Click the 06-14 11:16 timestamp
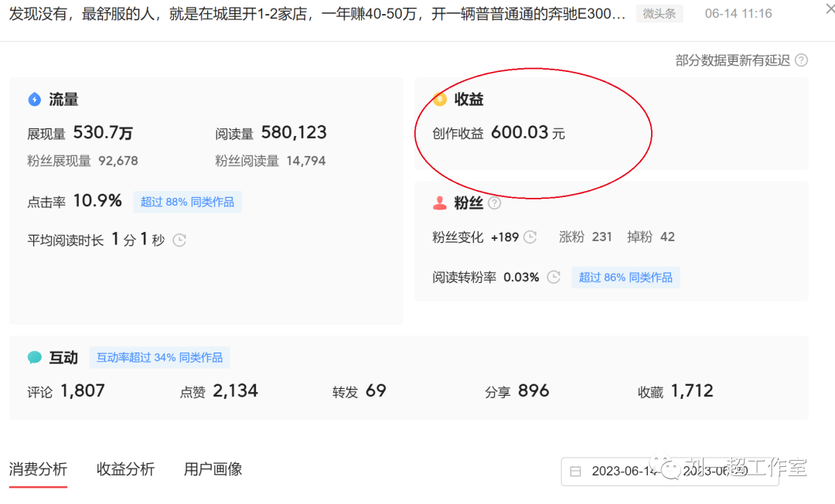Image resolution: width=835 pixels, height=504 pixels. [x=738, y=13]
